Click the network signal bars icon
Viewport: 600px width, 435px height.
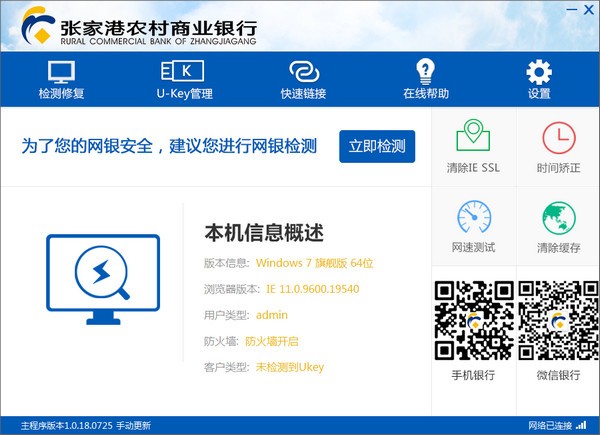click(581, 425)
